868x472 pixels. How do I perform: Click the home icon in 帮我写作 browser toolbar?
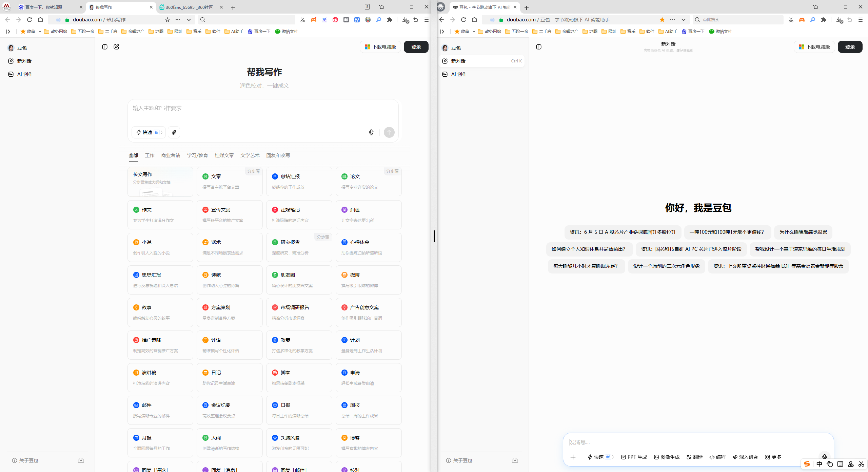coord(40,20)
